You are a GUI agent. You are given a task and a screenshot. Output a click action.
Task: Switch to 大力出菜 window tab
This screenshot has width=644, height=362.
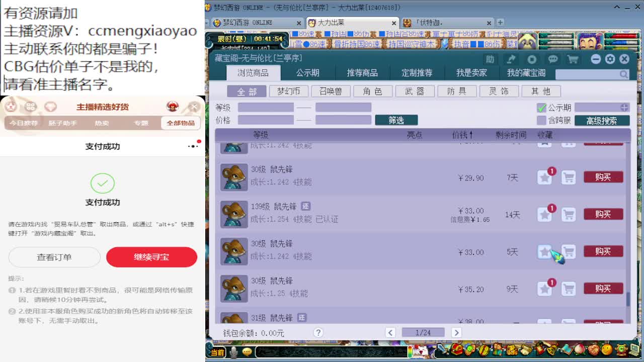tap(353, 23)
